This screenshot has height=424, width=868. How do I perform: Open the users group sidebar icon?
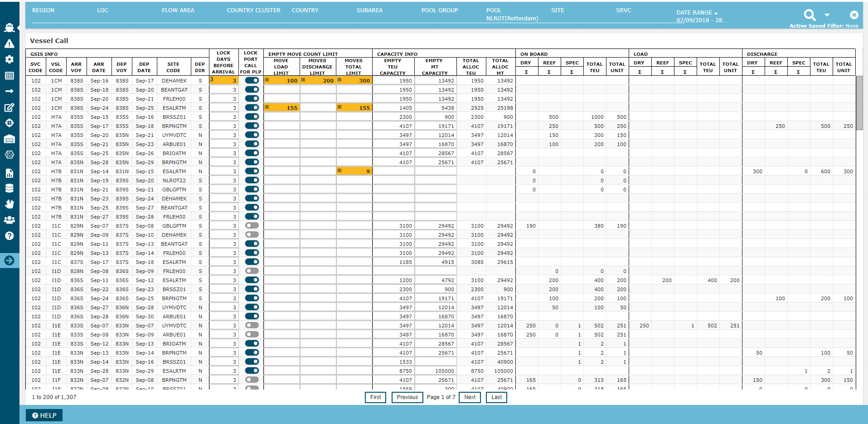pyautogui.click(x=9, y=220)
